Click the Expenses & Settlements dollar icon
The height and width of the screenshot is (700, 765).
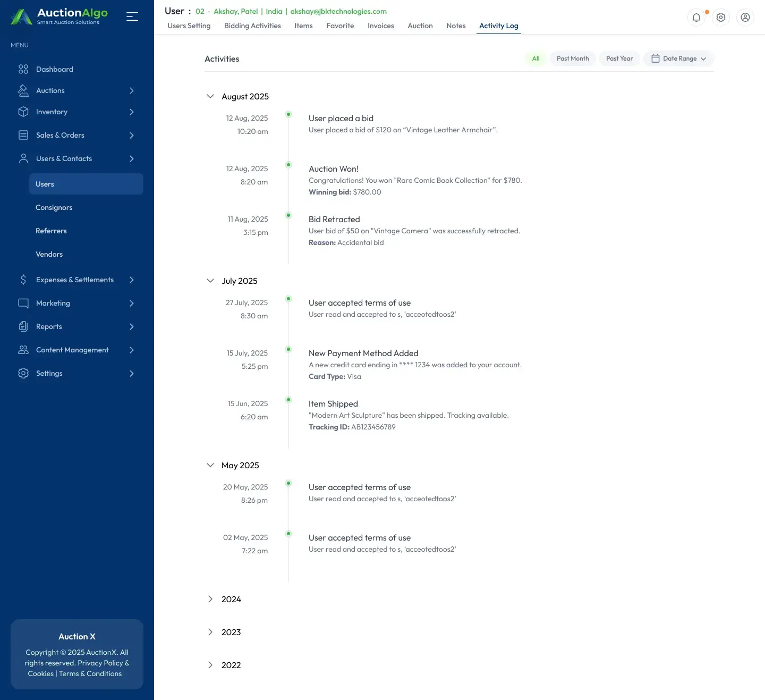pos(23,280)
